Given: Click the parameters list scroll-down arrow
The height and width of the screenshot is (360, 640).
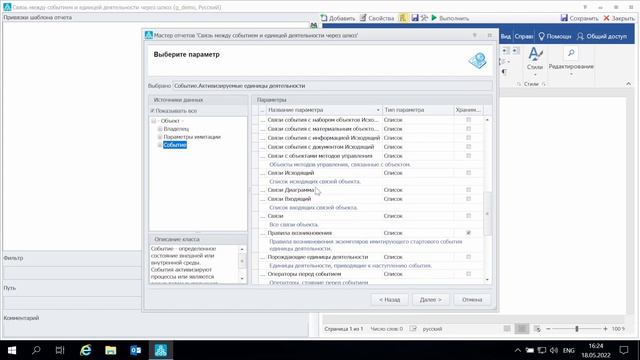Looking at the screenshot, I should tap(487, 280).
